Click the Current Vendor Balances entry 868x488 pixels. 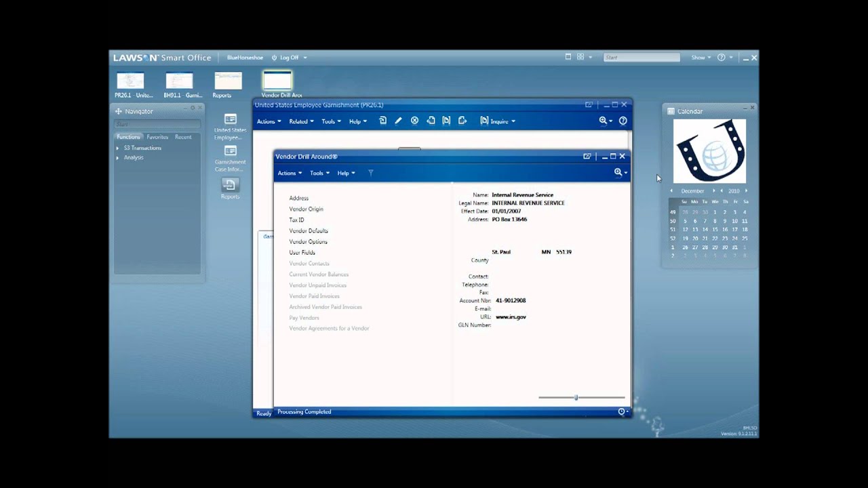(x=319, y=274)
